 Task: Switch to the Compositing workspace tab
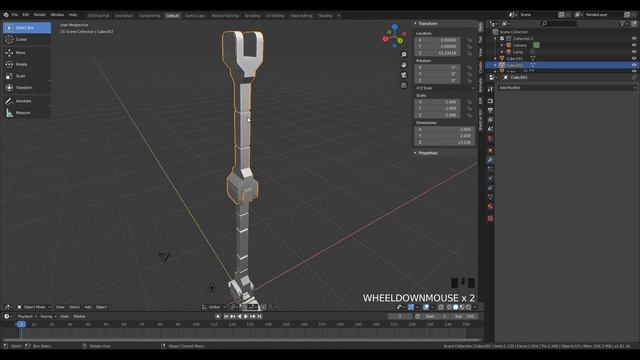coord(149,16)
